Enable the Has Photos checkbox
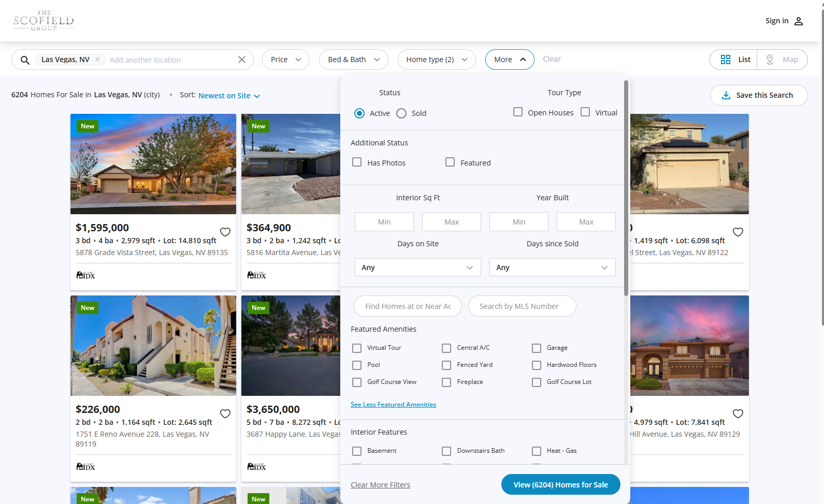 click(357, 162)
